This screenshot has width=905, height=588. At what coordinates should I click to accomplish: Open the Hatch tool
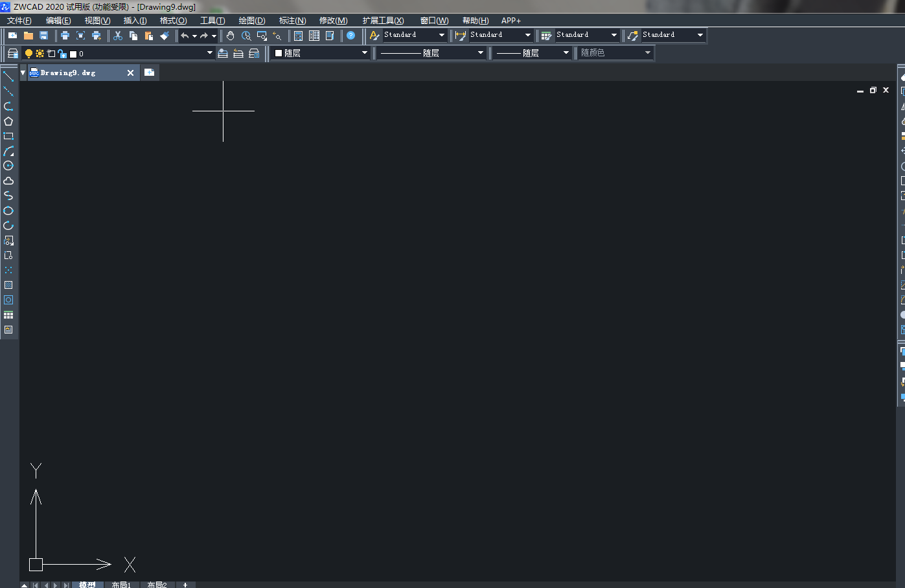pyautogui.click(x=9, y=284)
